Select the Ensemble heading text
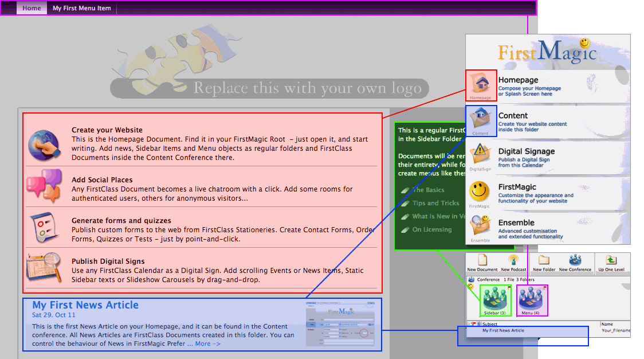The image size is (644, 359). pos(516,223)
